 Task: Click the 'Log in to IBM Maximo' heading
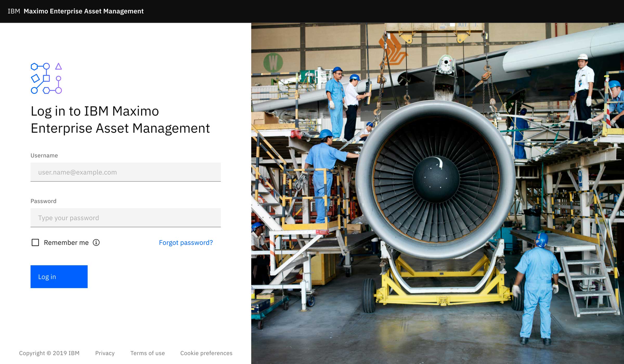click(120, 120)
